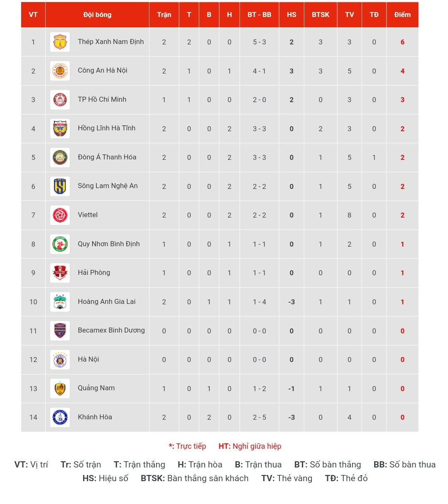Click the Hồng Lĩnh Hà Tĩnh club logo
The width and height of the screenshot is (448, 504).
tap(60, 129)
